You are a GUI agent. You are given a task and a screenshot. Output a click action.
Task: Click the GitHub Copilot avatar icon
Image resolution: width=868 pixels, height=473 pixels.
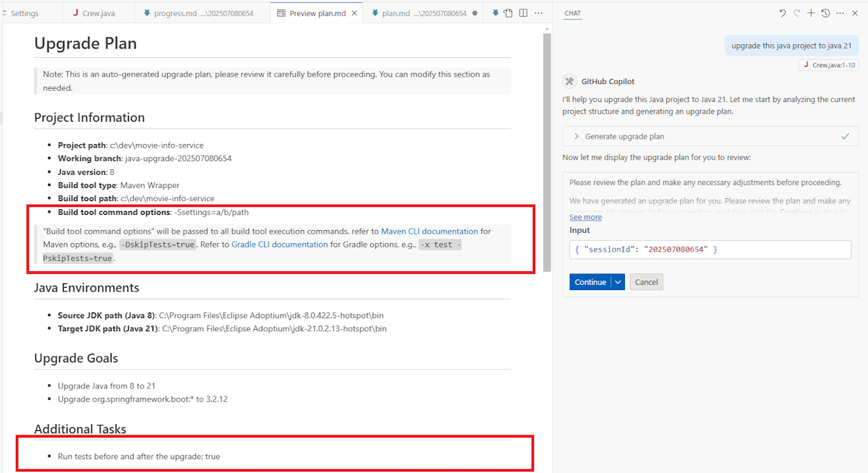tap(569, 82)
